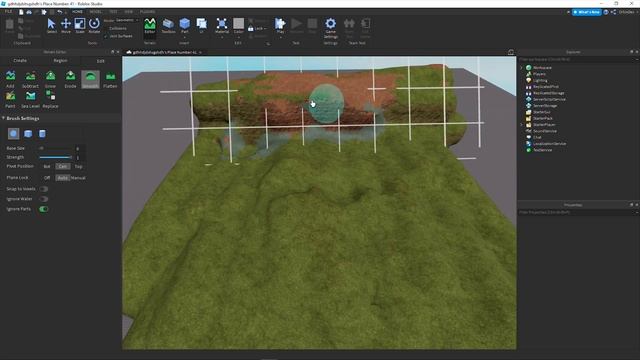
Task: Activate the Rotate tool in ribbon
Action: pos(94,26)
